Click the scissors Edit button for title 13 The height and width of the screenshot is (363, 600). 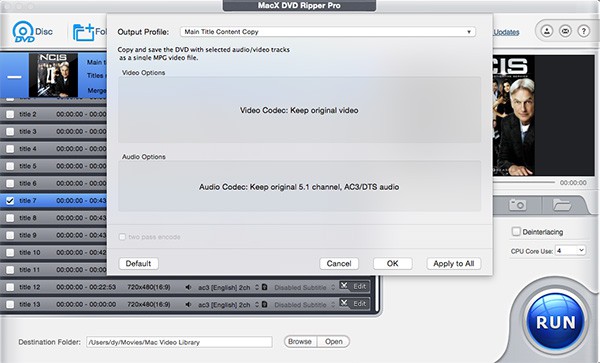pyautogui.click(x=354, y=303)
